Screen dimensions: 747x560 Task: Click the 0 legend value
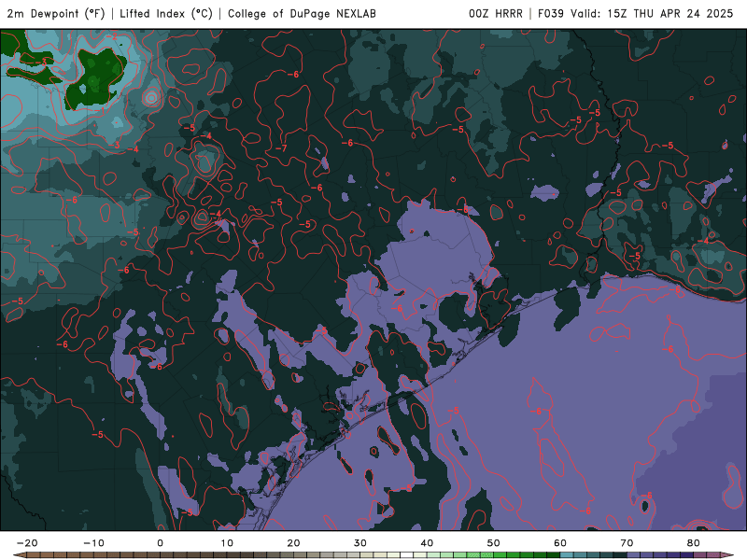[x=160, y=543]
